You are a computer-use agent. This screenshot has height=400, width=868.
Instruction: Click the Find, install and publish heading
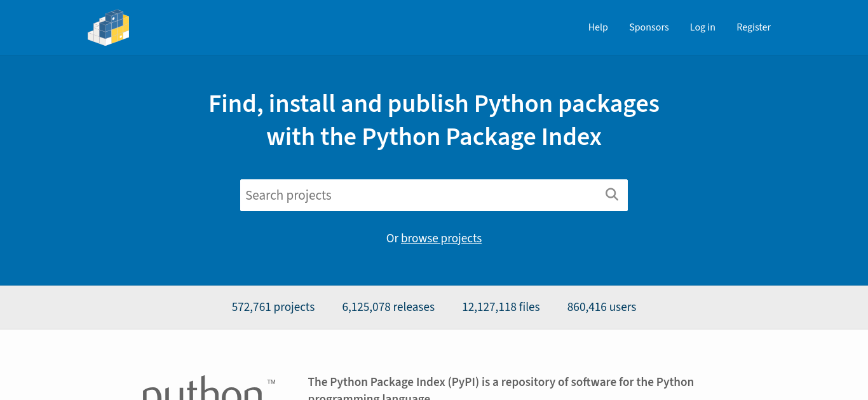click(434, 120)
